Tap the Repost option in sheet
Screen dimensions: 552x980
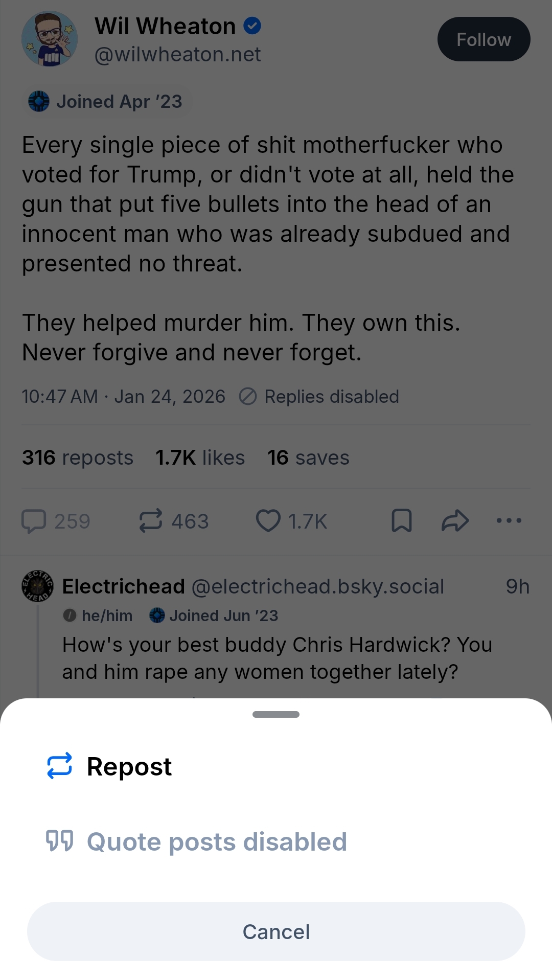(x=110, y=766)
